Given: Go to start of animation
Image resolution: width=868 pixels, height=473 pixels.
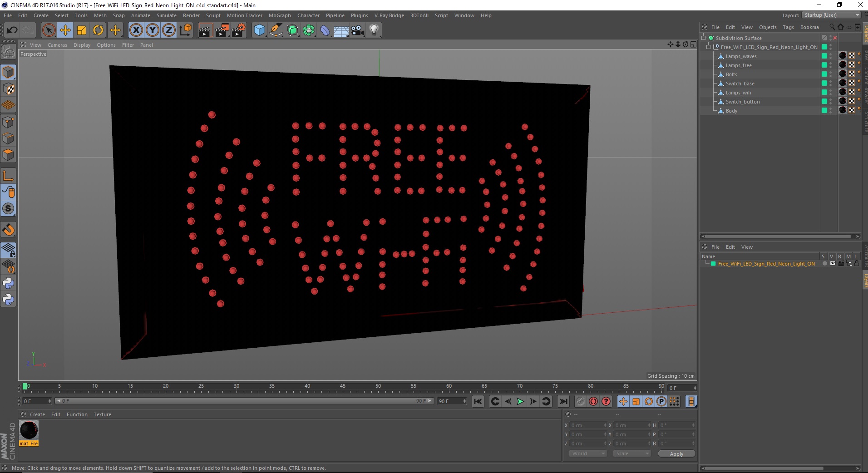Looking at the screenshot, I should (478, 401).
